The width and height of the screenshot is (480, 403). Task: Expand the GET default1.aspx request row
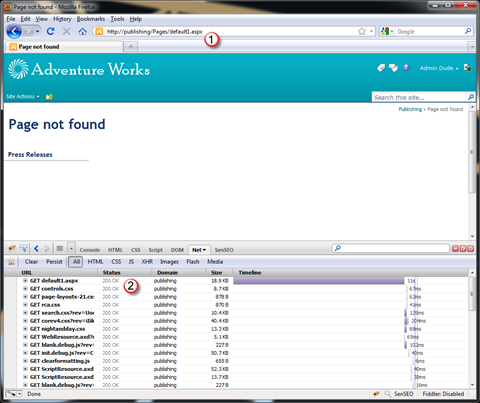point(25,281)
